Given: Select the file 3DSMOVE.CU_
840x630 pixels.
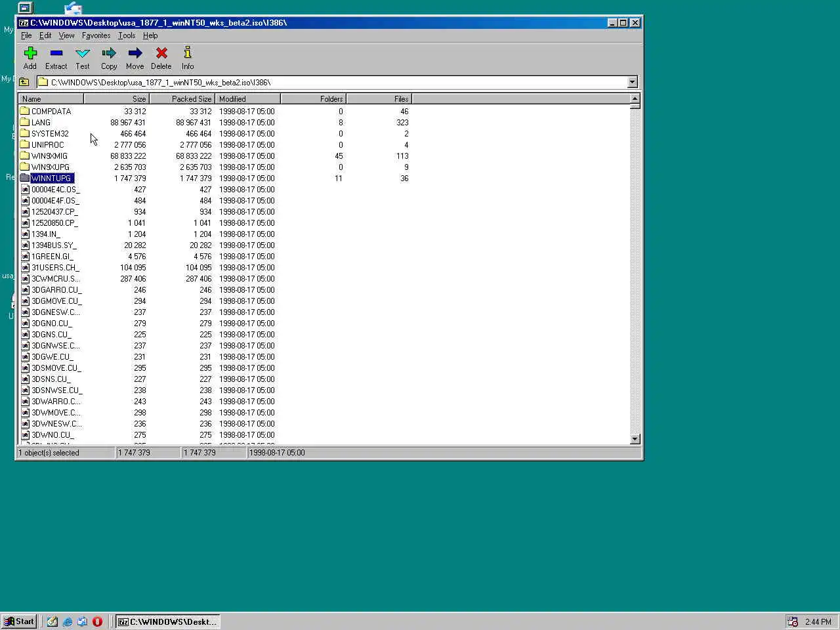Looking at the screenshot, I should 56,367.
